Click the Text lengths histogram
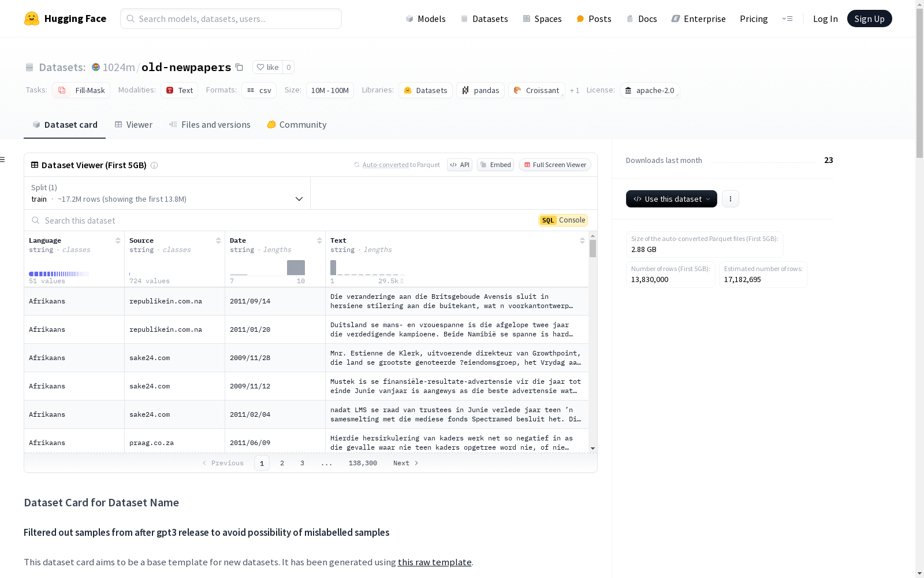The height and width of the screenshot is (578, 924). (x=367, y=268)
